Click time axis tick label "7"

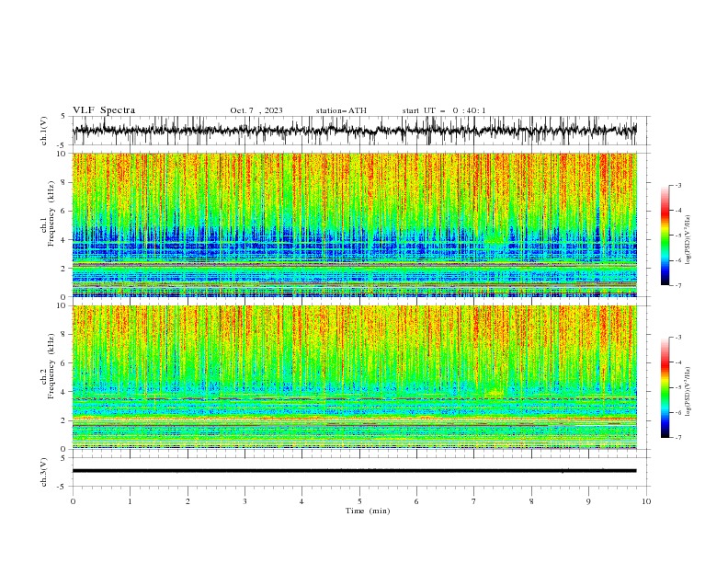(x=474, y=501)
